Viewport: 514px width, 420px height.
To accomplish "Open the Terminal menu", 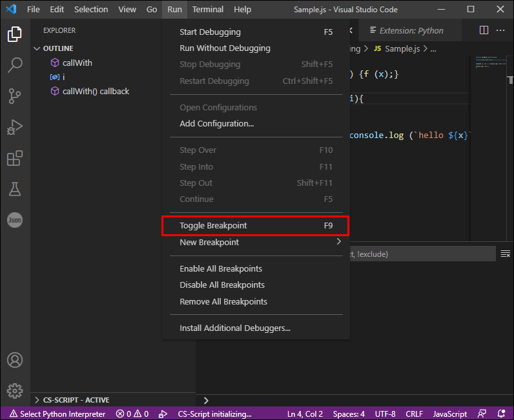I will pyautogui.click(x=207, y=10).
